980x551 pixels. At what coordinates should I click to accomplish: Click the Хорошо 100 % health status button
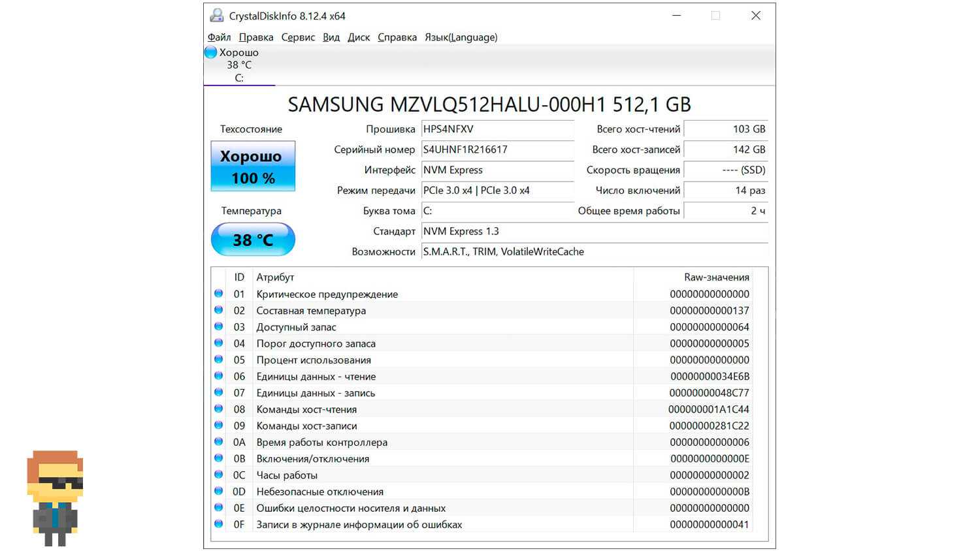253,166
